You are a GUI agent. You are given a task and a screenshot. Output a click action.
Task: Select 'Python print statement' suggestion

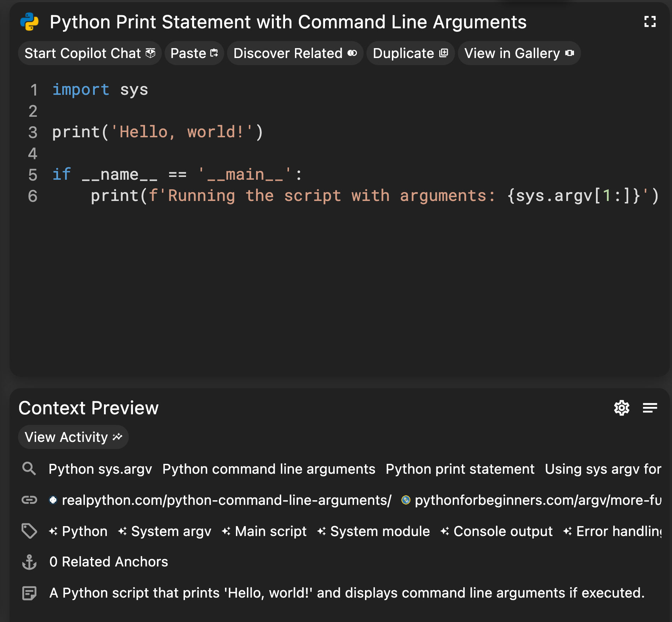tap(460, 469)
